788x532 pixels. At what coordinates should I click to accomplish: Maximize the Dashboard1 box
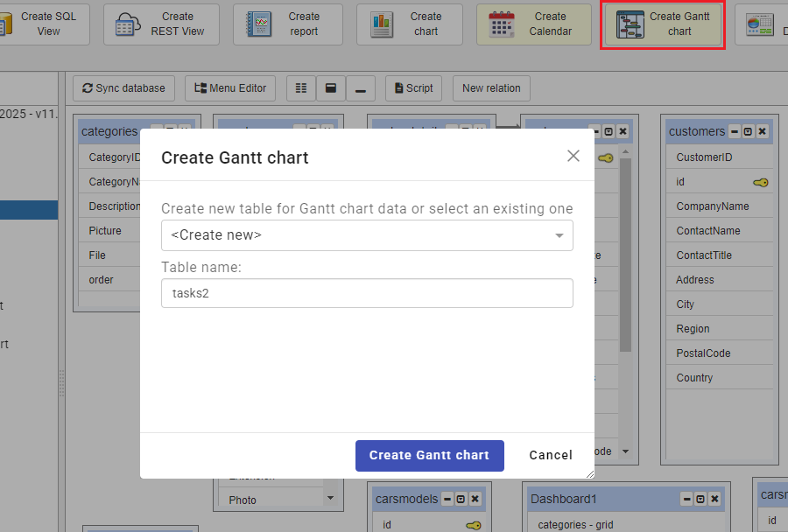click(x=700, y=500)
